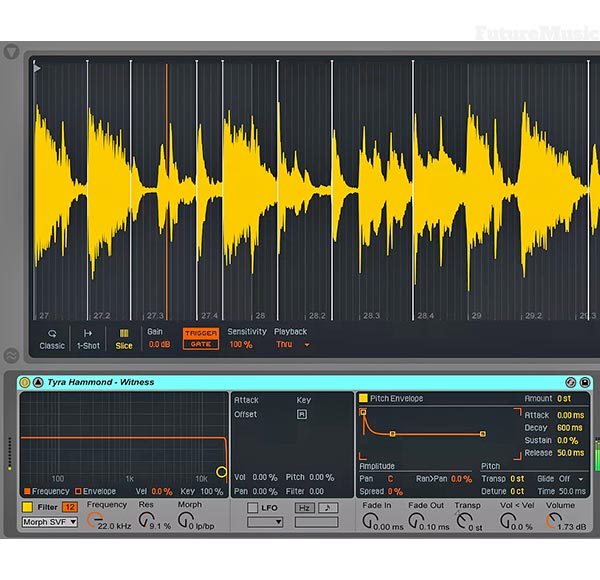Click the envelope decay breakpoint handle
600x580 pixels.
click(x=392, y=434)
